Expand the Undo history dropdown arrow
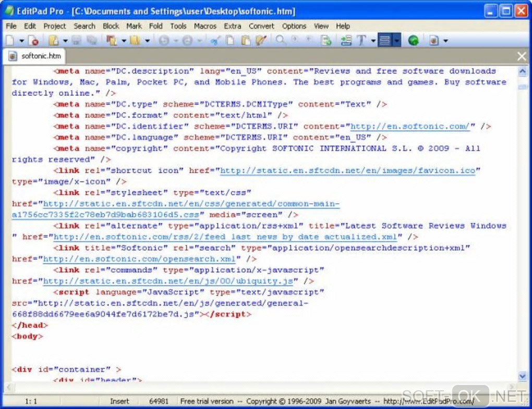Screen dimensions: 532x409 tap(176, 41)
